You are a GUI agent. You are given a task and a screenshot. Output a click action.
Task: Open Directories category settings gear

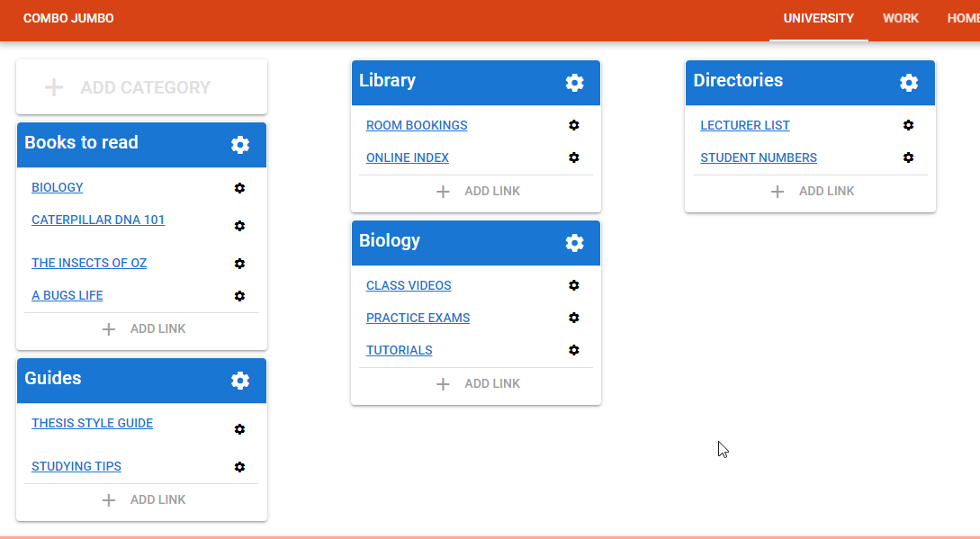(x=909, y=83)
